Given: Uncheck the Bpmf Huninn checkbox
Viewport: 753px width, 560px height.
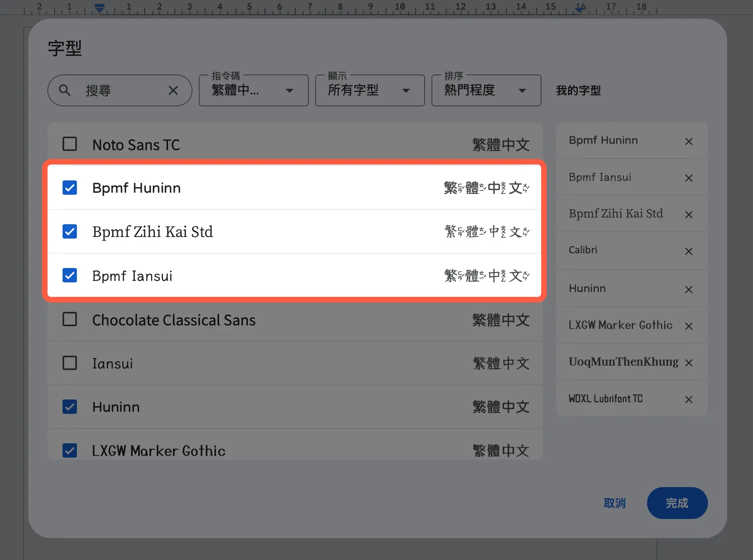Looking at the screenshot, I should [70, 188].
